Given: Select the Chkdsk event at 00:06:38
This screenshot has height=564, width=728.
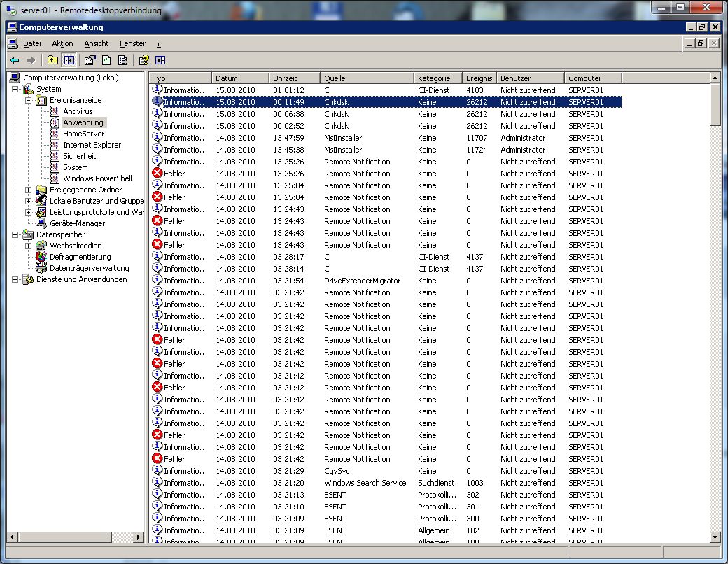Looking at the screenshot, I should point(386,114).
